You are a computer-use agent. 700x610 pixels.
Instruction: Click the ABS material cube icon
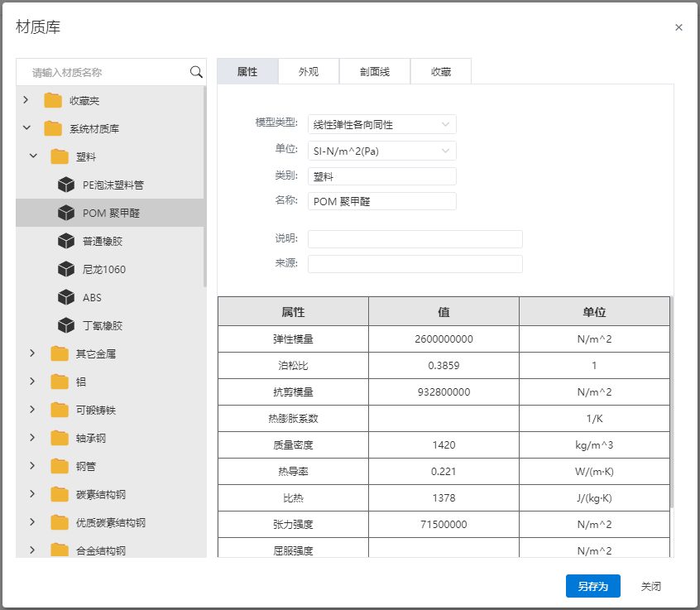coord(66,297)
